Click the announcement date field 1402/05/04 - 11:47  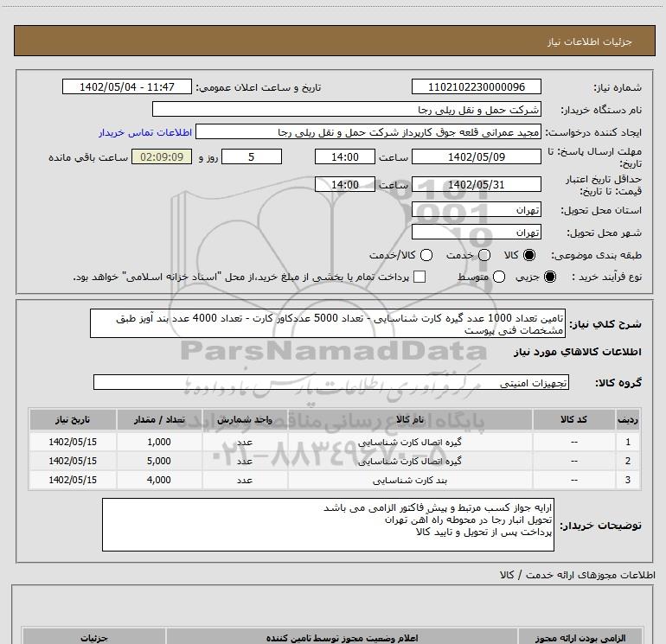pos(127,86)
